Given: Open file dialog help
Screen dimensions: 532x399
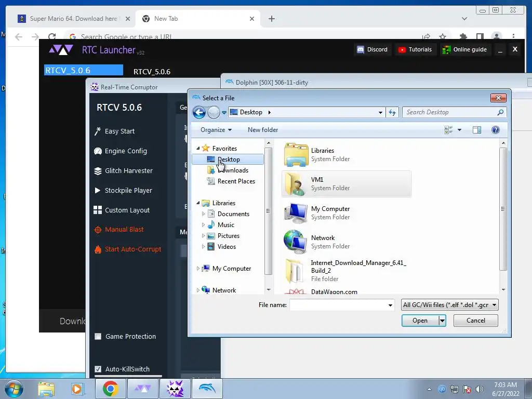Looking at the screenshot, I should [495, 130].
